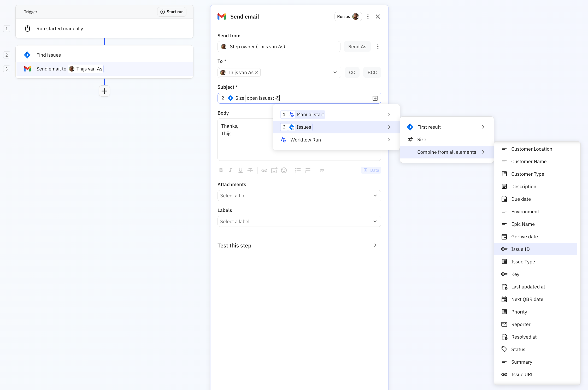Click the insert data icon beside the Subject field
Screen dimensions: 588x390
point(375,98)
